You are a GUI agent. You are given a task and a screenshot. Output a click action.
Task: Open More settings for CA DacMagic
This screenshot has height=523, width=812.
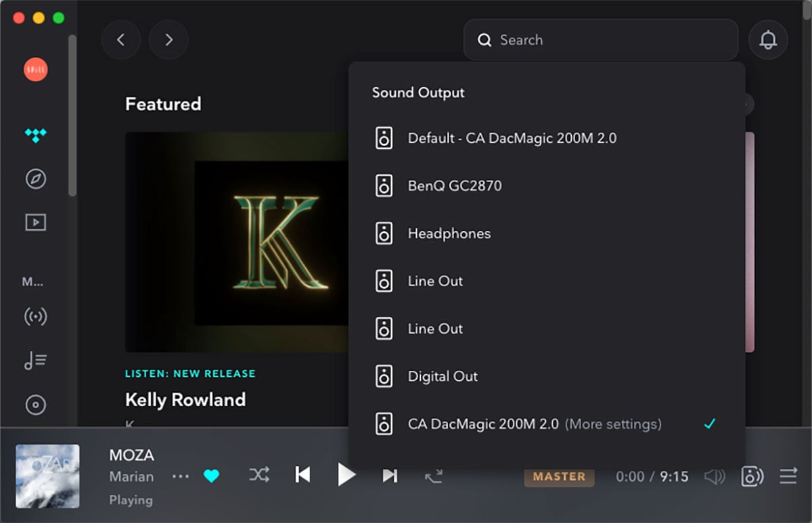[613, 424]
